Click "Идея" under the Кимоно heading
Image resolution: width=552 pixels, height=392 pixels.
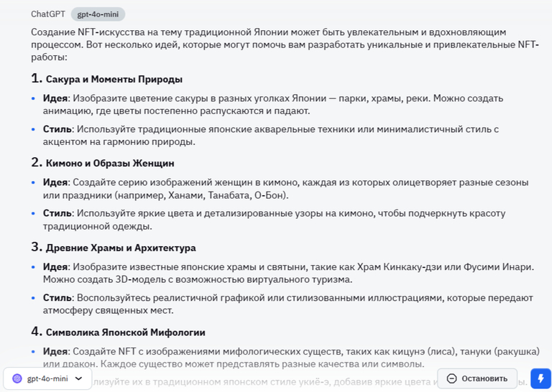55,182
